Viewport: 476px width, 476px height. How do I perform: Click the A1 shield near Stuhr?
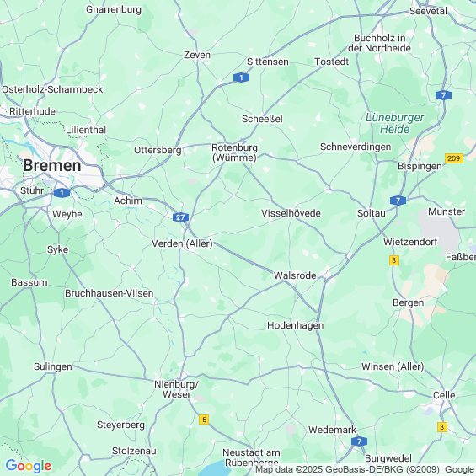click(62, 193)
